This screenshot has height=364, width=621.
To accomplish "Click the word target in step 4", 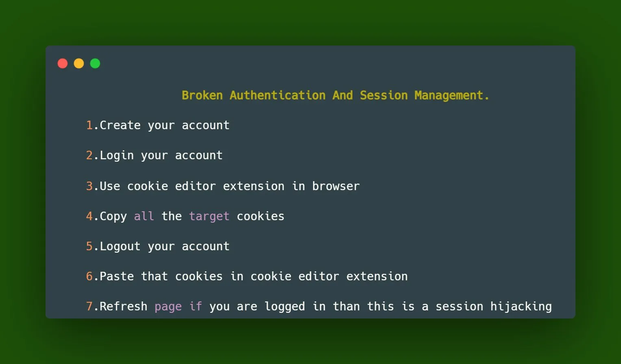I will tap(209, 217).
